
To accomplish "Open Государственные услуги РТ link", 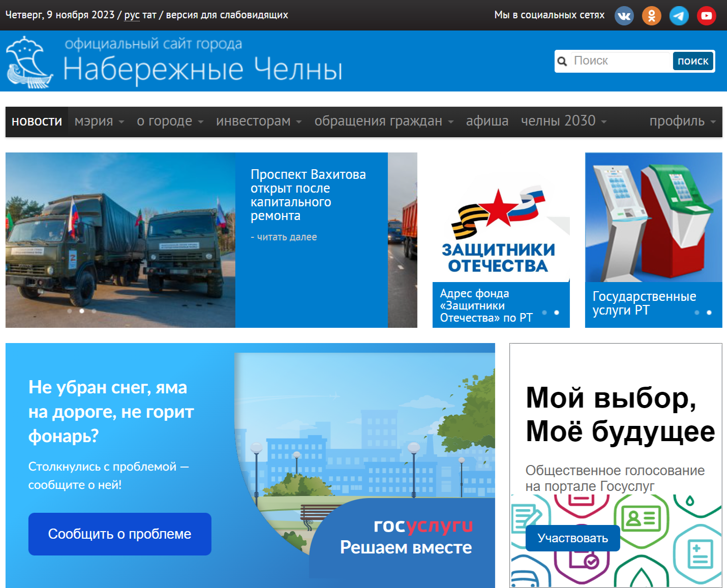I will (x=644, y=303).
